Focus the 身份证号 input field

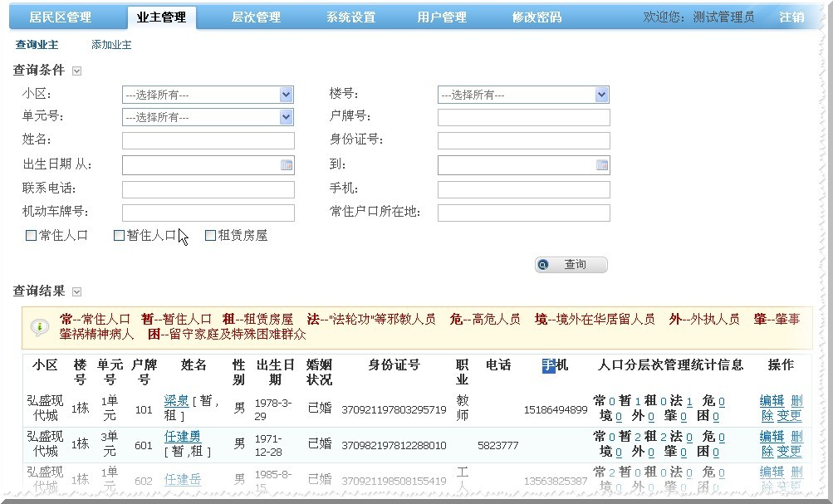pos(523,140)
